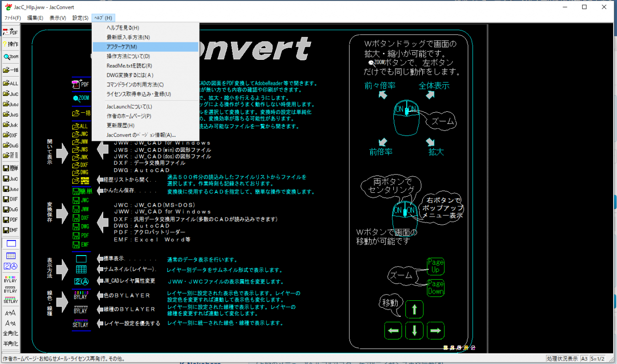Click the SETLAY layer setting icon
This screenshot has width=617, height=364.
[10, 301]
